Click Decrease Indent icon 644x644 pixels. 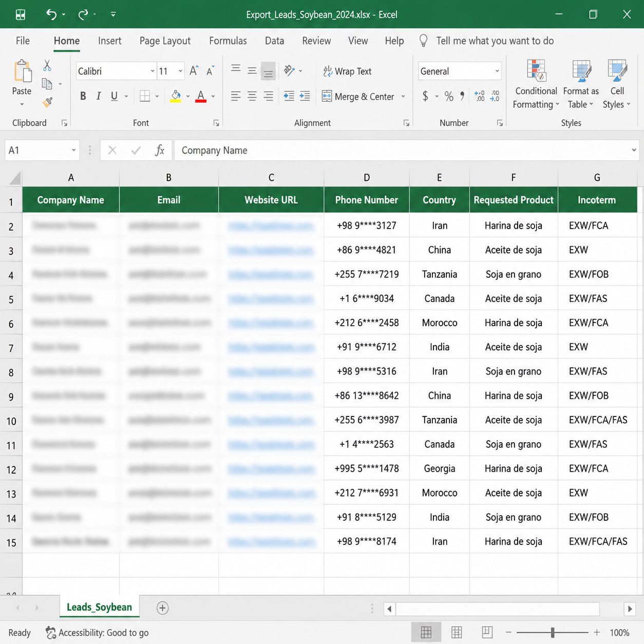[x=289, y=96]
